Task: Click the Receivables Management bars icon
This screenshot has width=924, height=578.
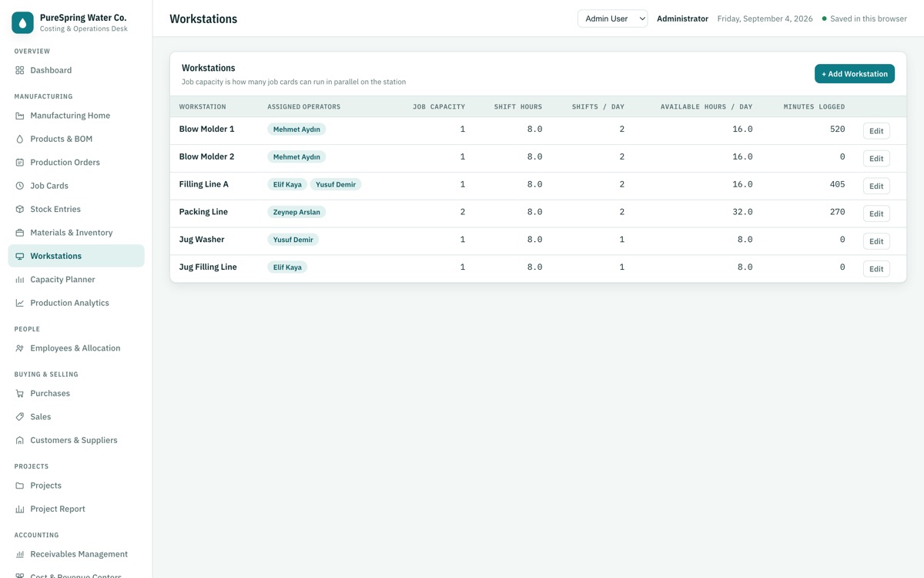Action: pyautogui.click(x=20, y=554)
